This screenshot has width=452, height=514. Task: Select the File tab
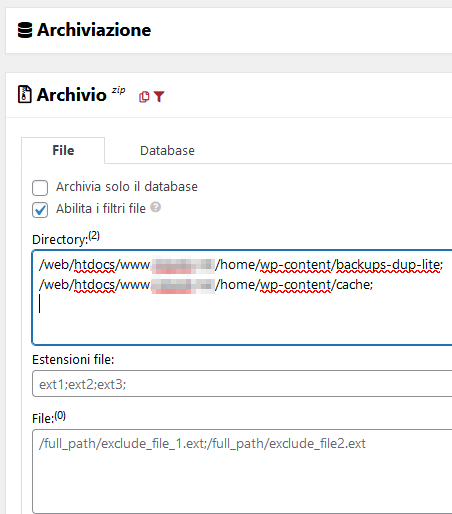[x=63, y=150]
